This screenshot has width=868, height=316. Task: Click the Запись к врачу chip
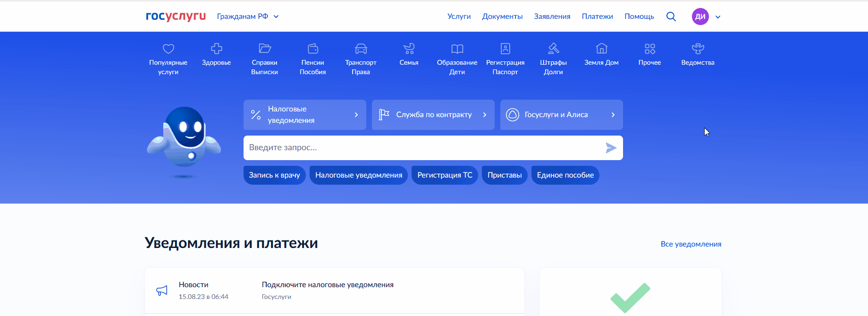coord(274,175)
